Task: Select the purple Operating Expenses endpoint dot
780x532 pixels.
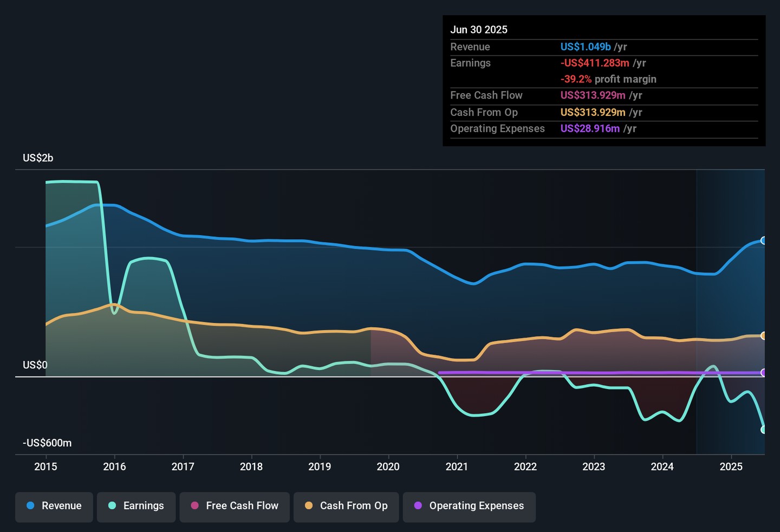Action: point(763,373)
